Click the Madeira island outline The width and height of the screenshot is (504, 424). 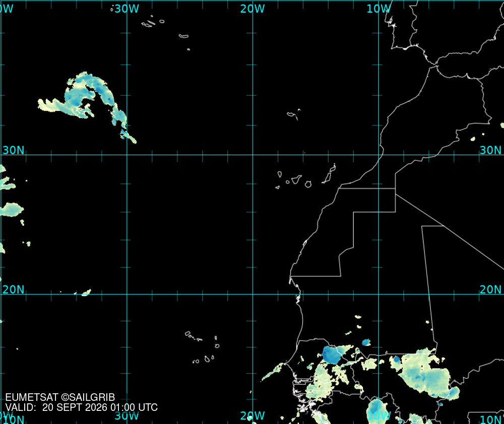tap(293, 115)
